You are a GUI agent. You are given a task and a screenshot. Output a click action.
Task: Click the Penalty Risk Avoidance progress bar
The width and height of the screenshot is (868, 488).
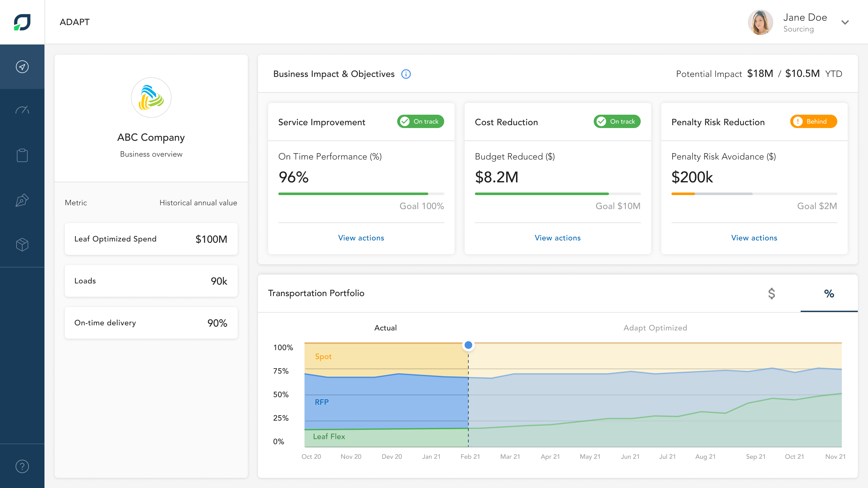[754, 194]
